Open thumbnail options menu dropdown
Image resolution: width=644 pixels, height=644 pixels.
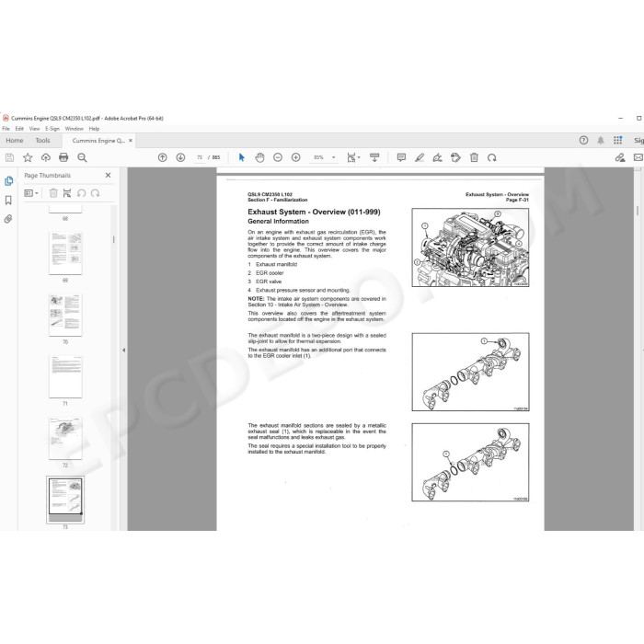[x=31, y=193]
